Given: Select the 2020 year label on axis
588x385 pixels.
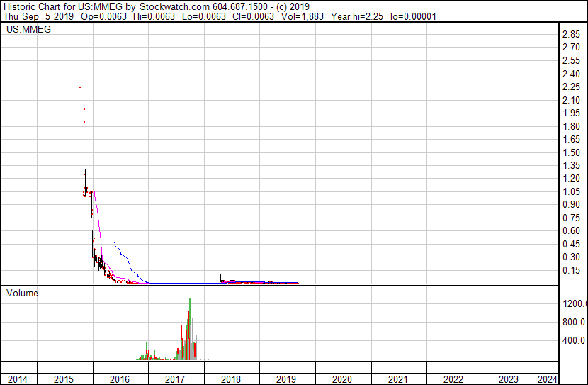Looking at the screenshot, I should click(x=342, y=379).
